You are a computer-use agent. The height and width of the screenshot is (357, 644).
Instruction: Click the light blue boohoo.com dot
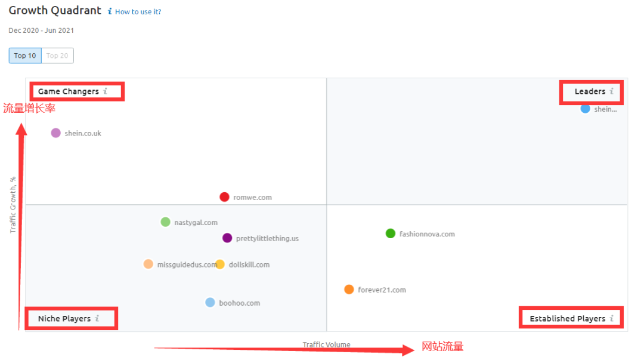click(x=210, y=303)
